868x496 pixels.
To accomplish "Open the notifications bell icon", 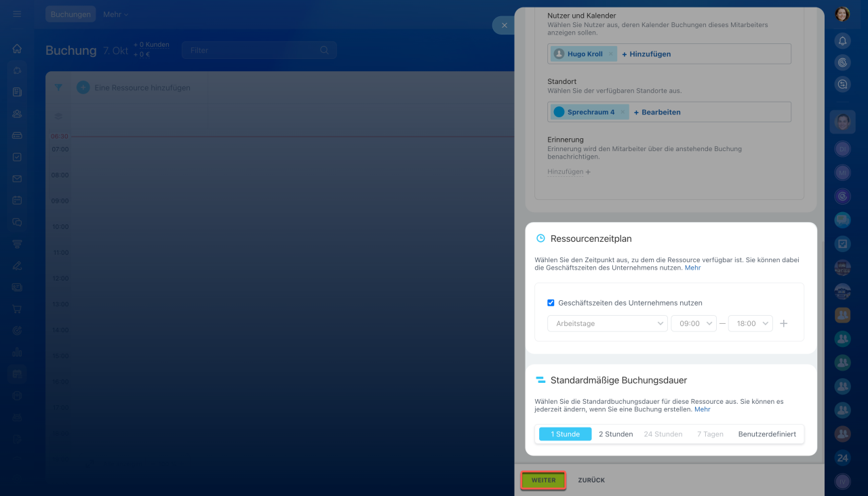I will click(842, 41).
